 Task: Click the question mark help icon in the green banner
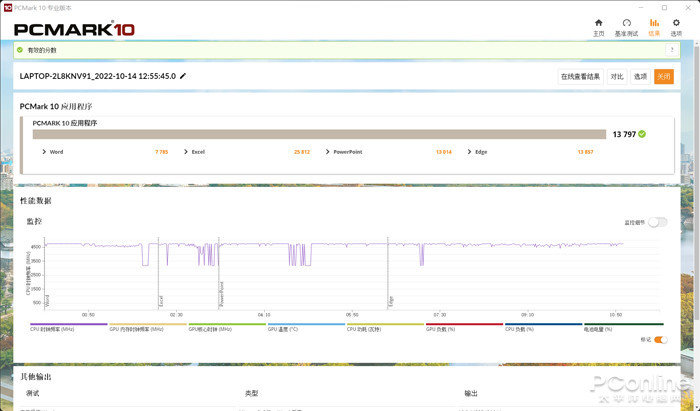[x=672, y=50]
